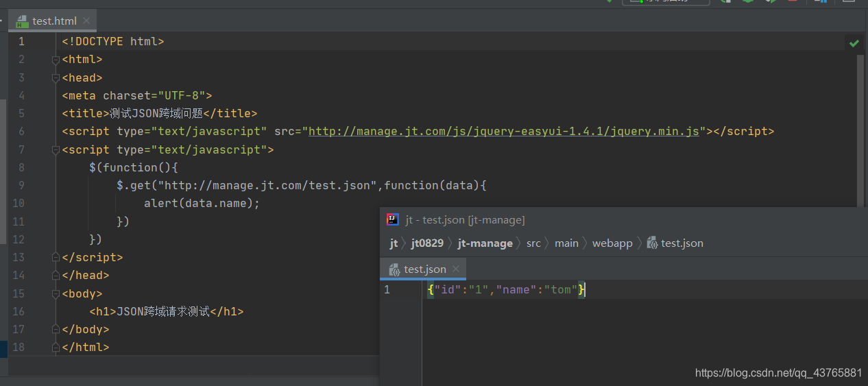Click the green inspection checkmark icon

tap(854, 43)
